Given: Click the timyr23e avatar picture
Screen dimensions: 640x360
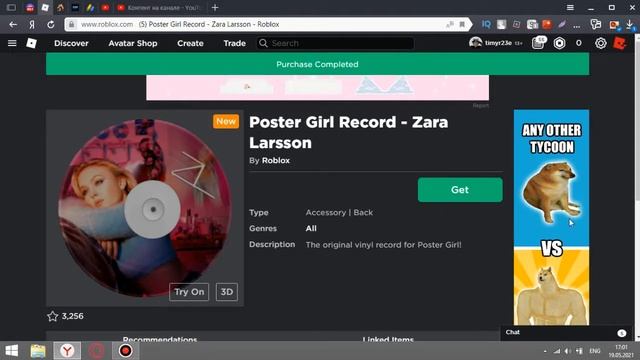Looking at the screenshot, I should (x=475, y=42).
